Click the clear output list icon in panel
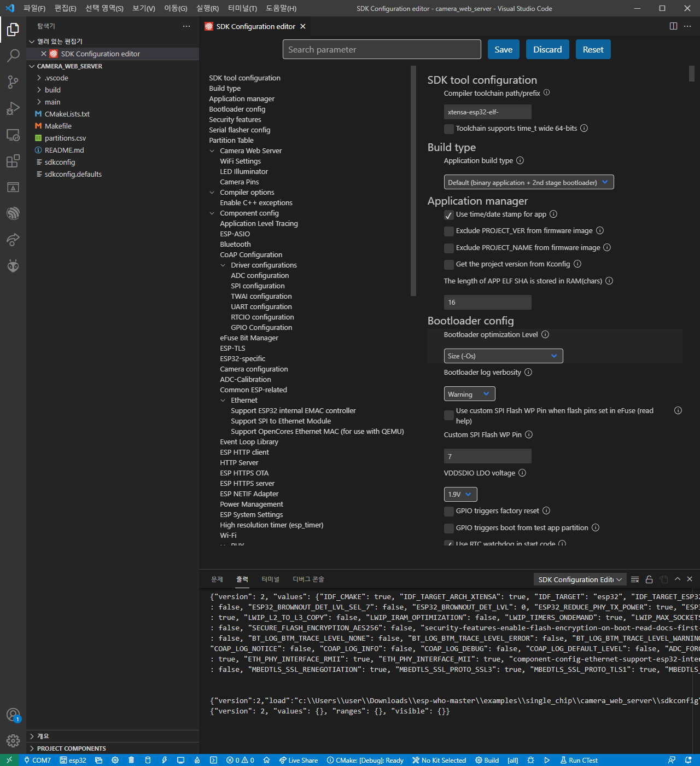The image size is (700, 766). click(635, 579)
